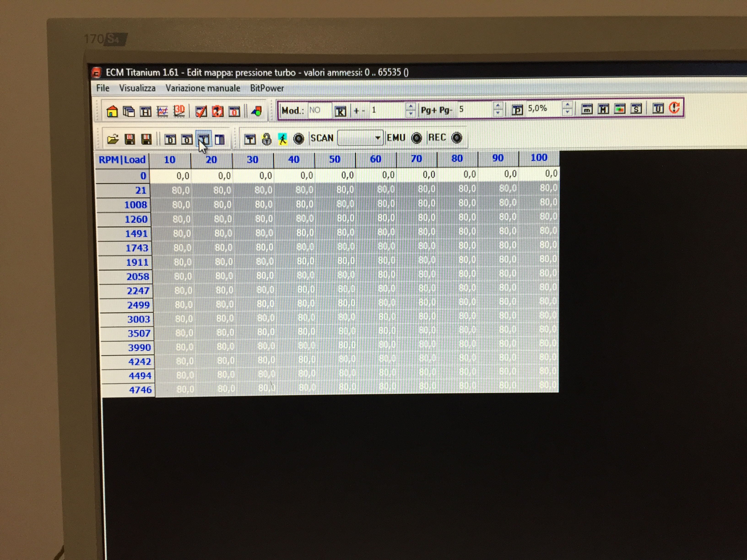Viewport: 747px width, 560px height.
Task: Click the padlock unlock icon
Action: click(266, 139)
